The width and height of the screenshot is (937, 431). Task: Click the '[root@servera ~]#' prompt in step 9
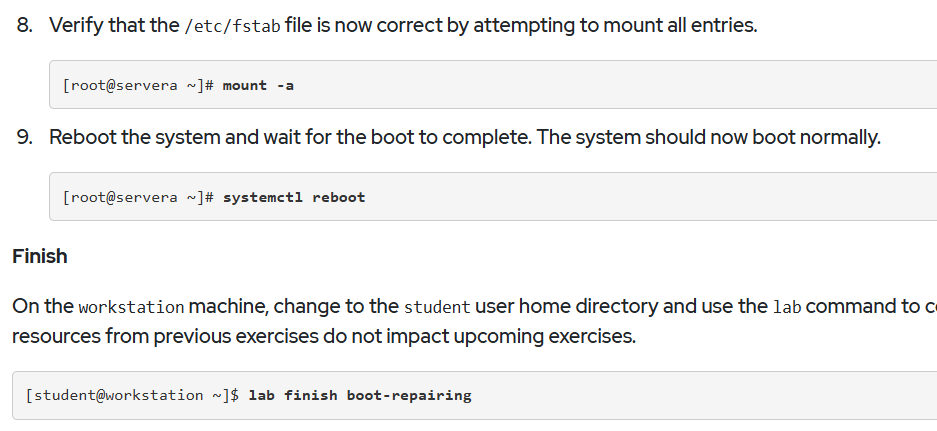click(138, 197)
